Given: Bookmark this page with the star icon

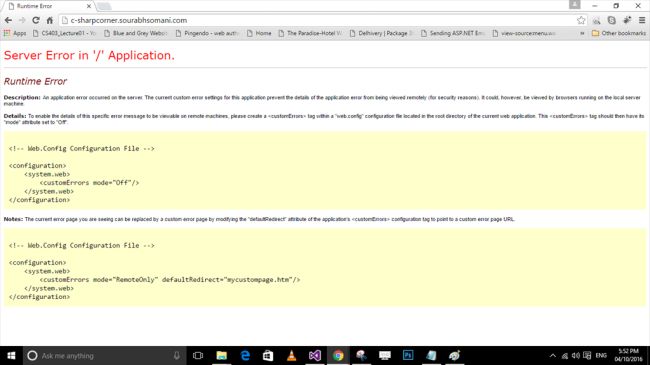Looking at the screenshot, I should point(581,20).
